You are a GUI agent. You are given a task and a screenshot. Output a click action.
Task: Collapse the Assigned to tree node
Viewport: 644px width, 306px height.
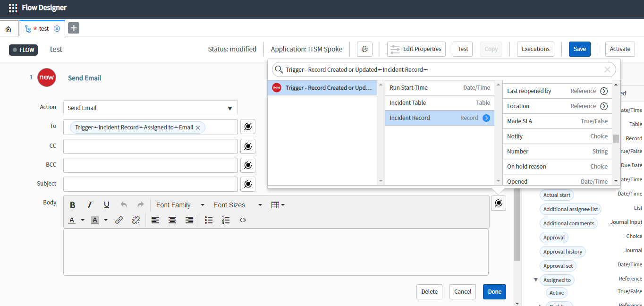(x=536, y=280)
